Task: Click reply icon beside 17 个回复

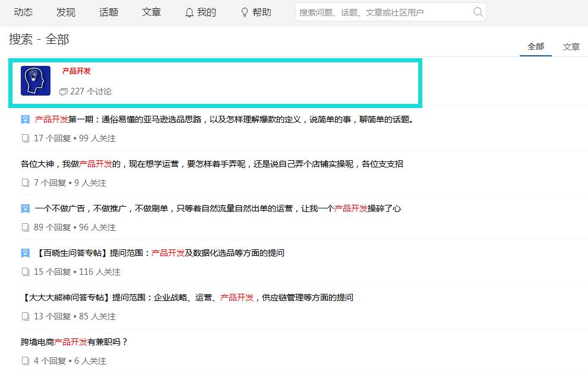Action: [26, 138]
